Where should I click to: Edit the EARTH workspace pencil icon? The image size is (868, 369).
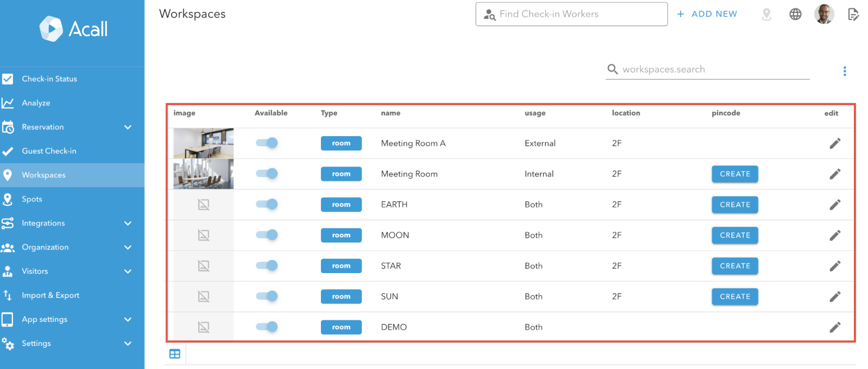(x=835, y=205)
